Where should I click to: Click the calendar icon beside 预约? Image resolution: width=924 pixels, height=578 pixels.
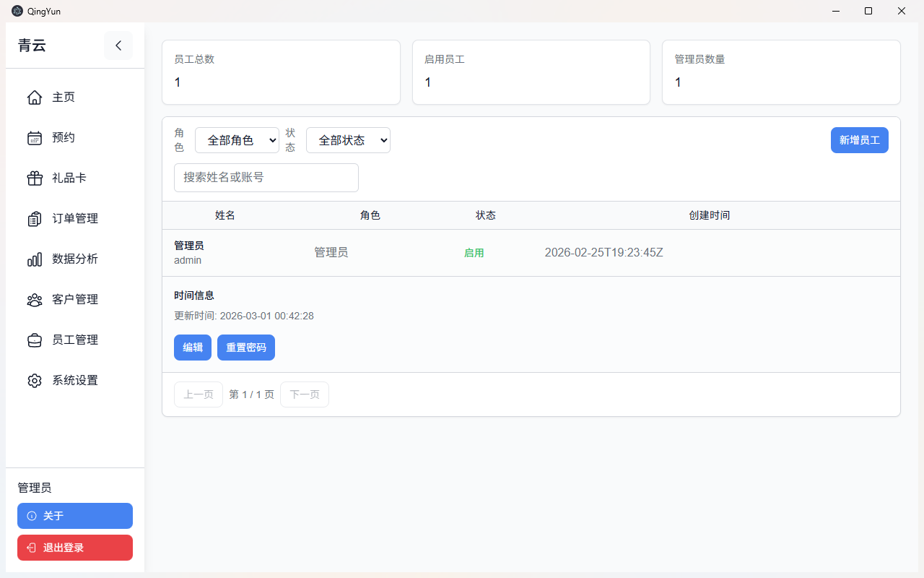click(x=35, y=138)
